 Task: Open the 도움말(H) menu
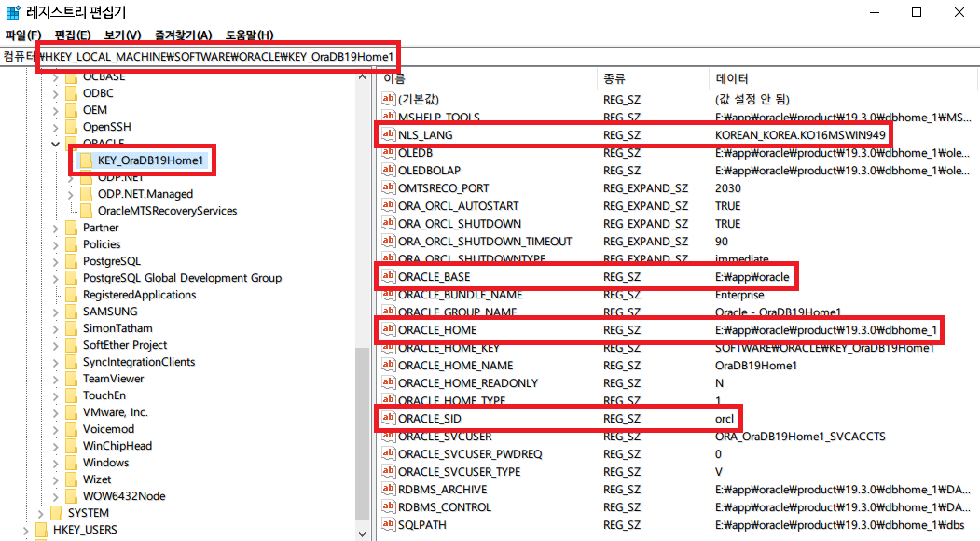(249, 35)
